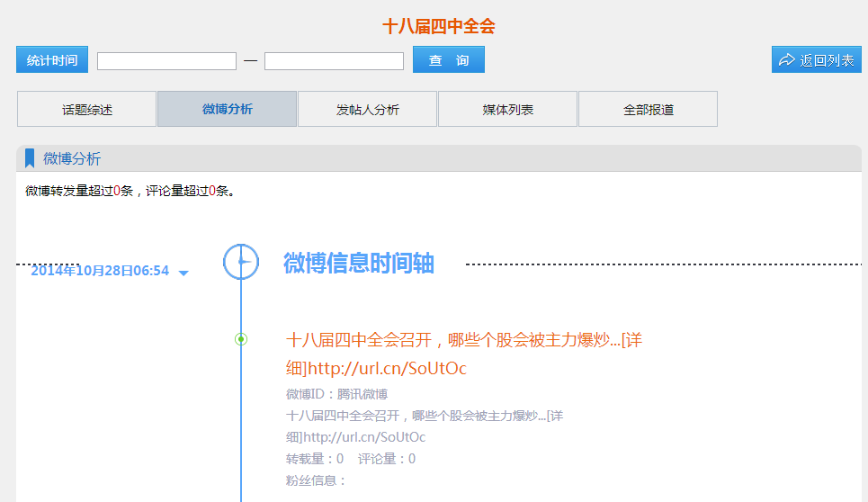Screen dimensions: 868x502
Task: Click the 微博ID：腾讯微博 line
Action: 336,394
